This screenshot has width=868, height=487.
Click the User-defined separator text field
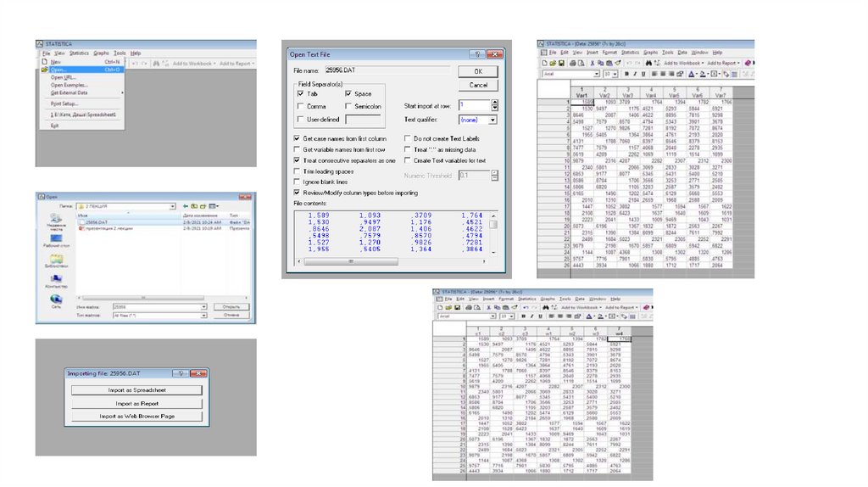[363, 119]
